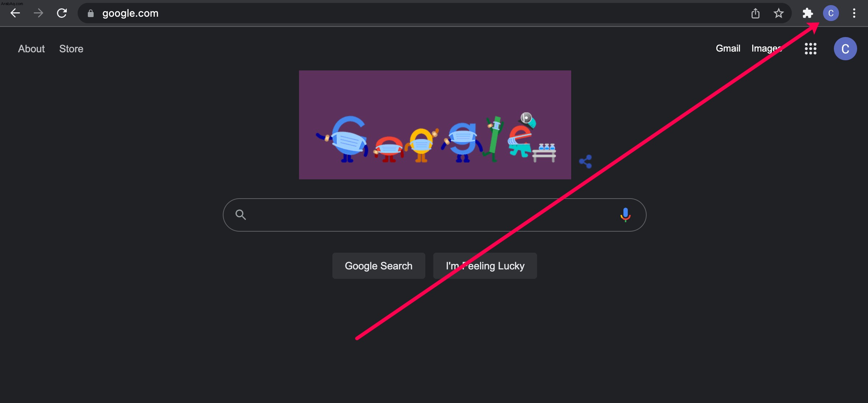Open the Gmail link
The image size is (868, 403).
click(728, 48)
